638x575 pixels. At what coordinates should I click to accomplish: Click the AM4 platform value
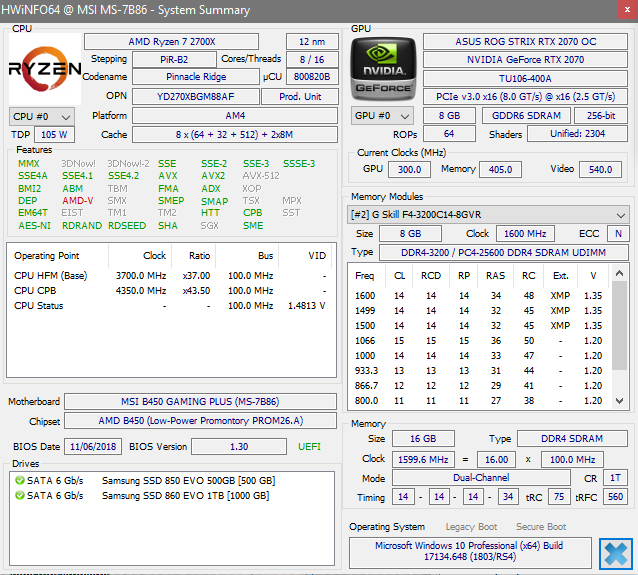(235, 116)
